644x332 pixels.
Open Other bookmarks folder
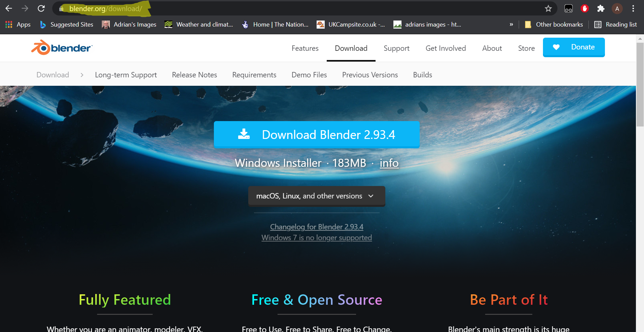tap(554, 25)
